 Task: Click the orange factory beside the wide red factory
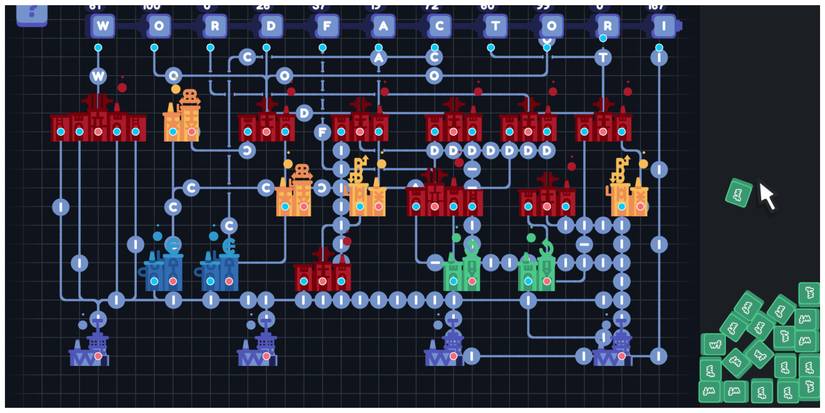coord(182,118)
